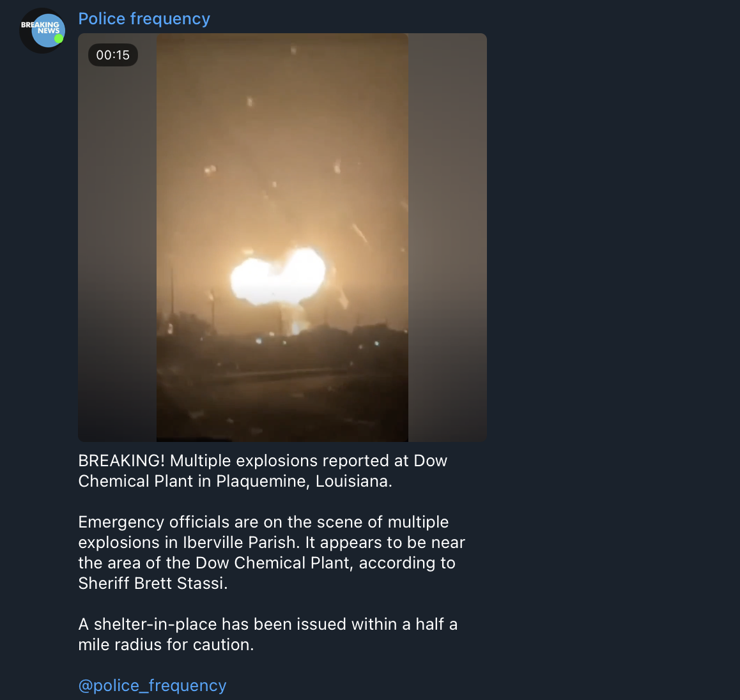Click the 'Iberville Parish' text
This screenshot has height=700, width=740.
241,542
